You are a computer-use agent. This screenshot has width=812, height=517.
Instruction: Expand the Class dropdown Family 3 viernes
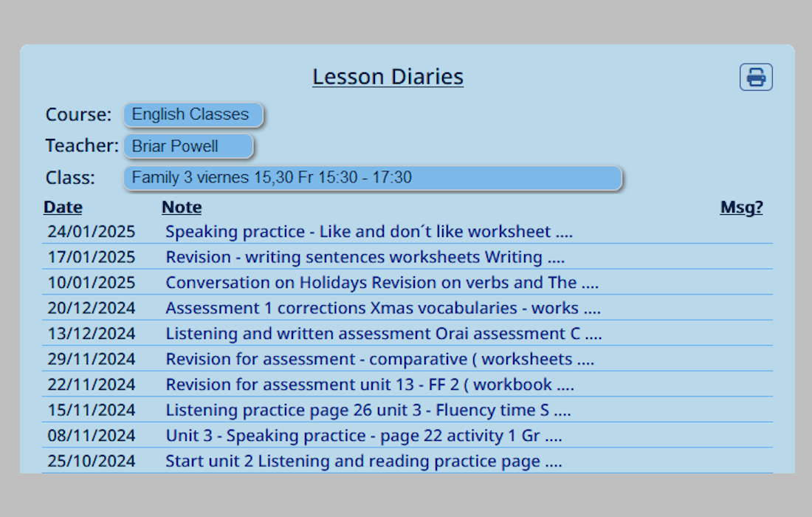372,178
